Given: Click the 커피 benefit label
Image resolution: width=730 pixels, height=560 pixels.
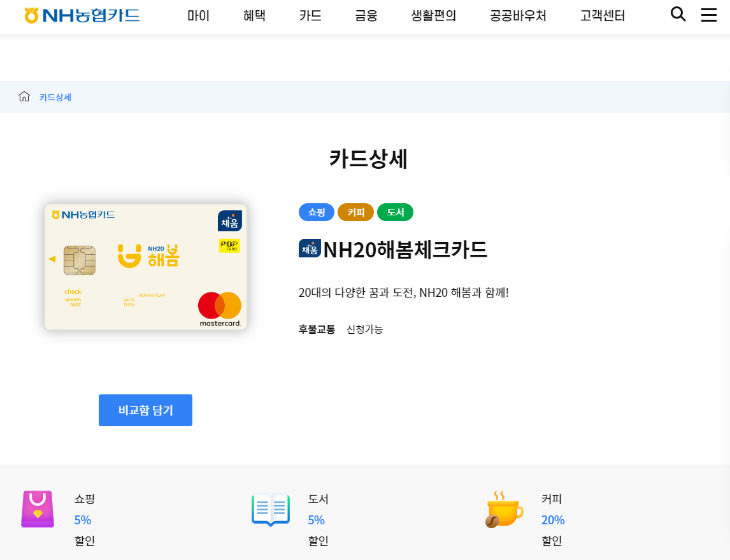Looking at the screenshot, I should (x=552, y=499).
